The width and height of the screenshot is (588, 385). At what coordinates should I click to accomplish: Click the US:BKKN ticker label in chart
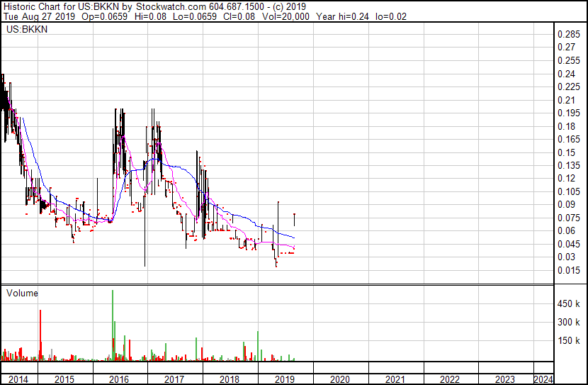27,29
